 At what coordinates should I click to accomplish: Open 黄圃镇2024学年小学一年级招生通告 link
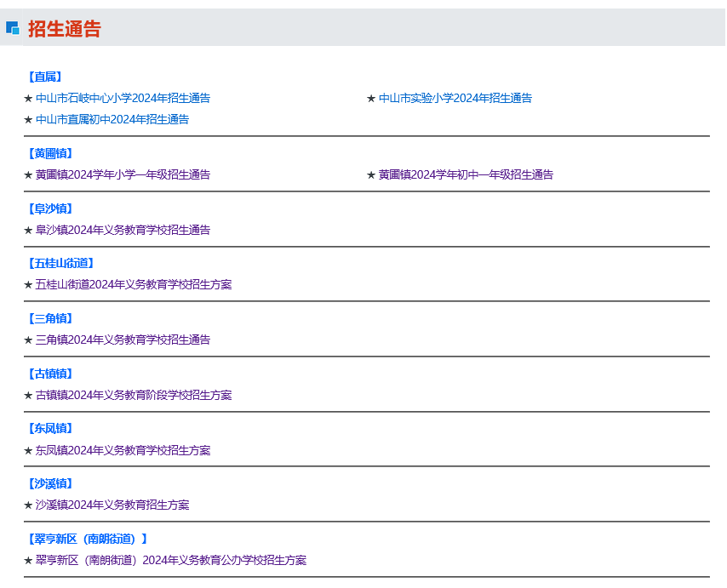pos(123,174)
